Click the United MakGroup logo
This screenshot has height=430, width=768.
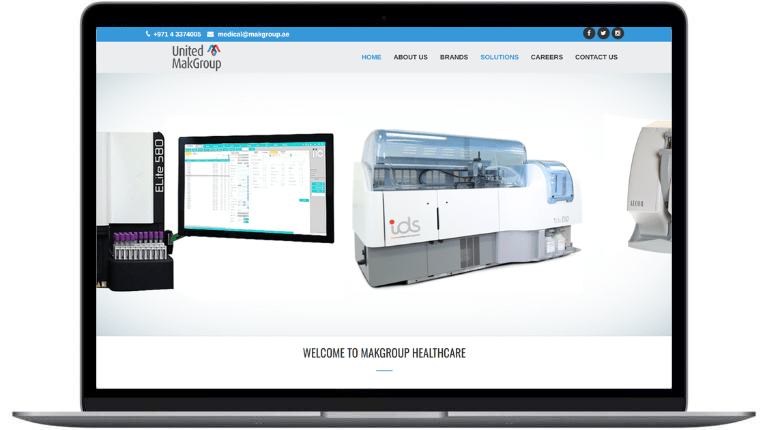[196, 57]
